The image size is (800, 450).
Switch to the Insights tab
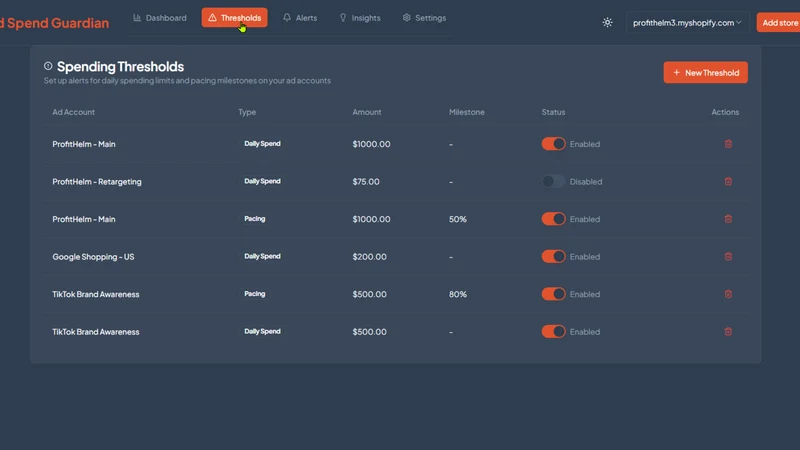pyautogui.click(x=360, y=18)
